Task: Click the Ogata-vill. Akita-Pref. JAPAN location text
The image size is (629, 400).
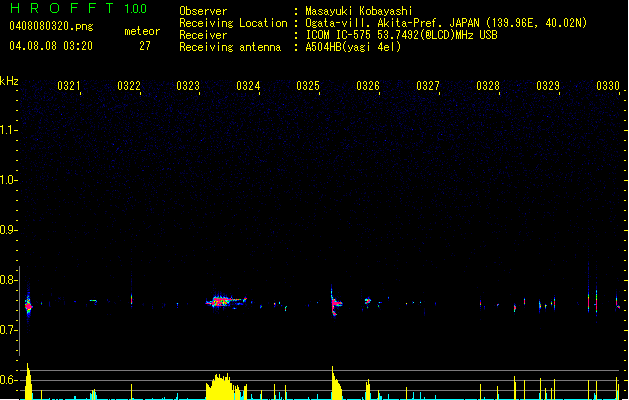Action: click(446, 23)
